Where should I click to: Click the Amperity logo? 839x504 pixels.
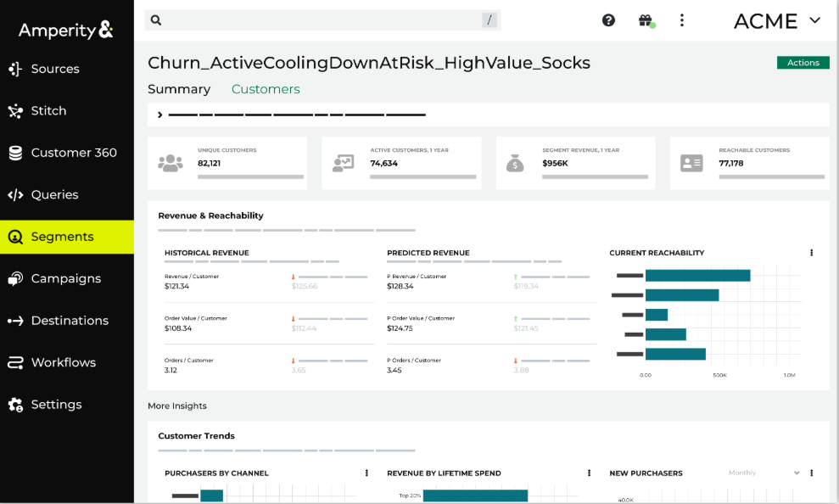66,30
